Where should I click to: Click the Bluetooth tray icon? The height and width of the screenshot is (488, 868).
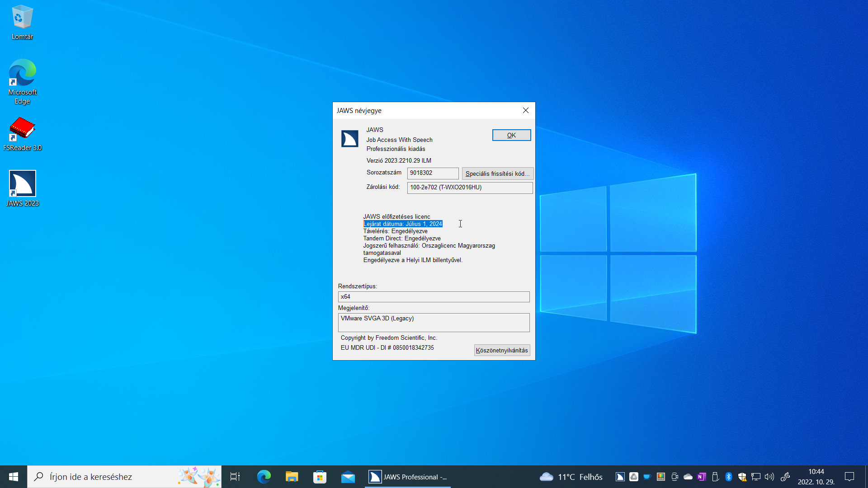(728, 477)
